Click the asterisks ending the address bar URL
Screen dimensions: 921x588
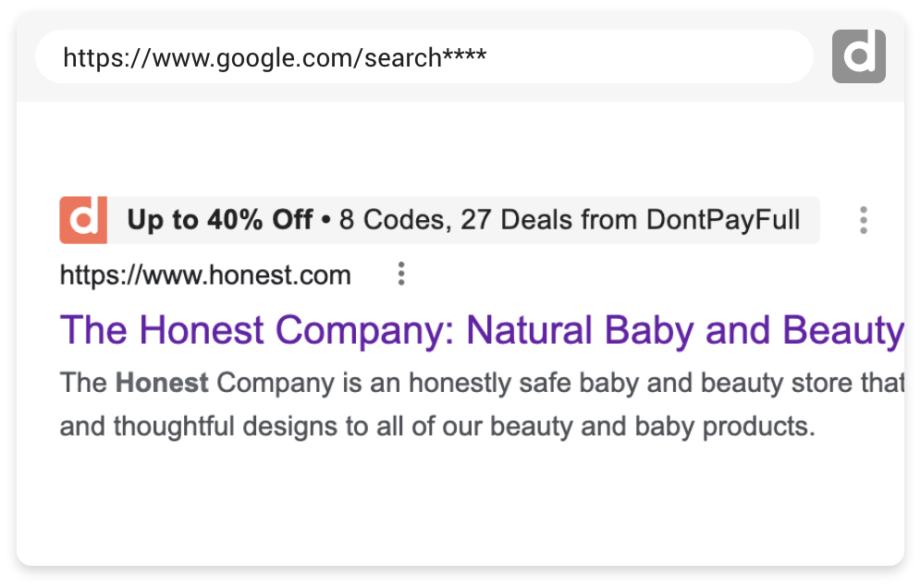464,56
